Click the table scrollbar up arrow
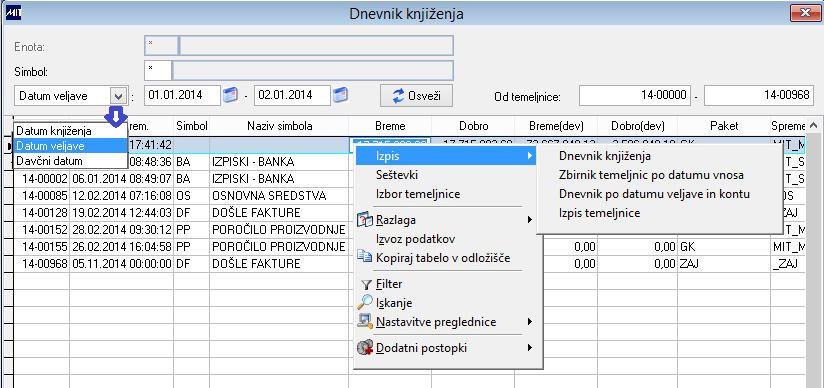 pos(813,125)
